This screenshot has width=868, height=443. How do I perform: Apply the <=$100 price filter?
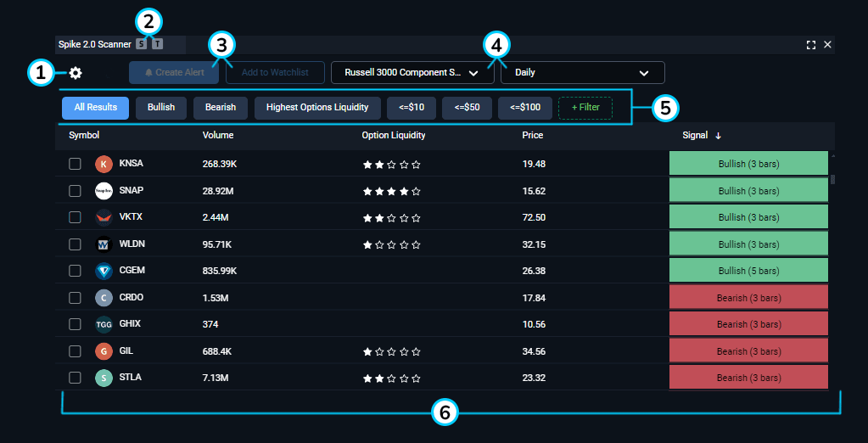tap(524, 108)
